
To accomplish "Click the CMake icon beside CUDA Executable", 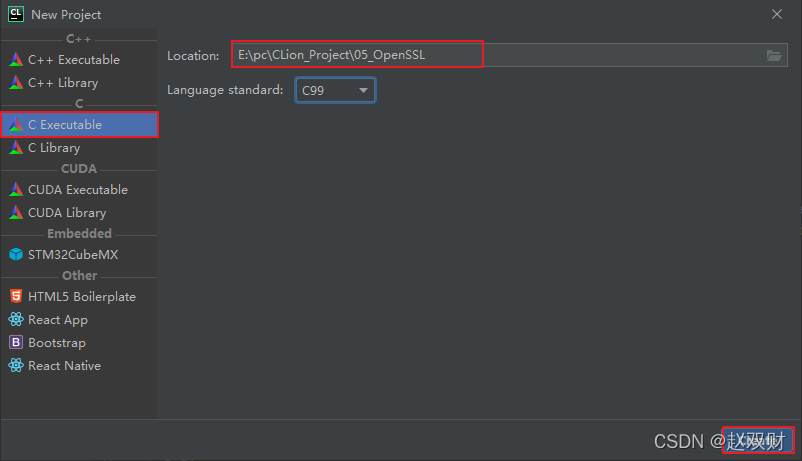I will tap(16, 189).
